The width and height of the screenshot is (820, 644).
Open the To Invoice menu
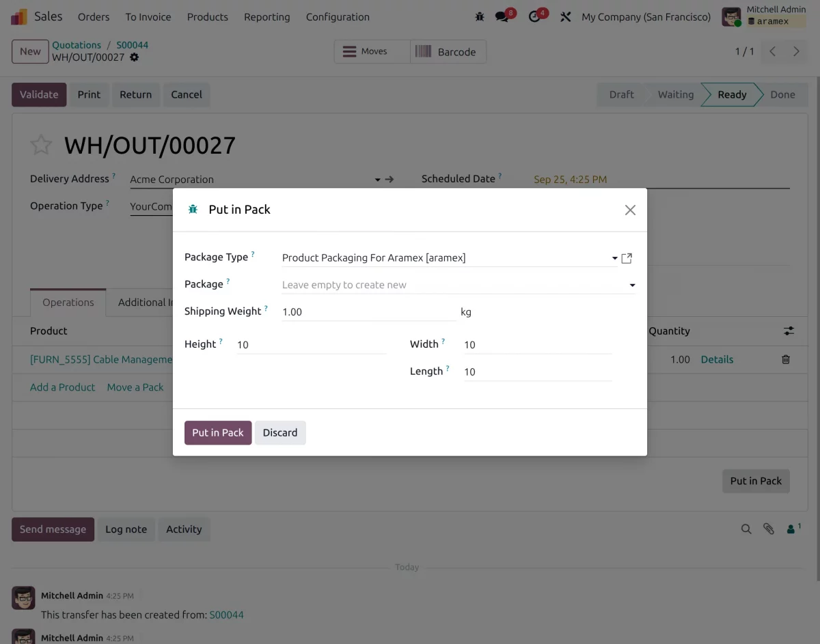[x=148, y=17]
